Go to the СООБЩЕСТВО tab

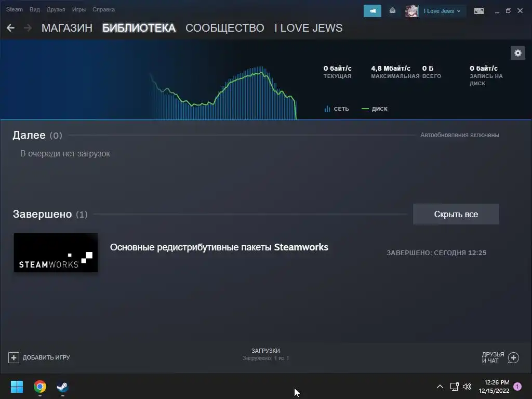pyautogui.click(x=224, y=28)
